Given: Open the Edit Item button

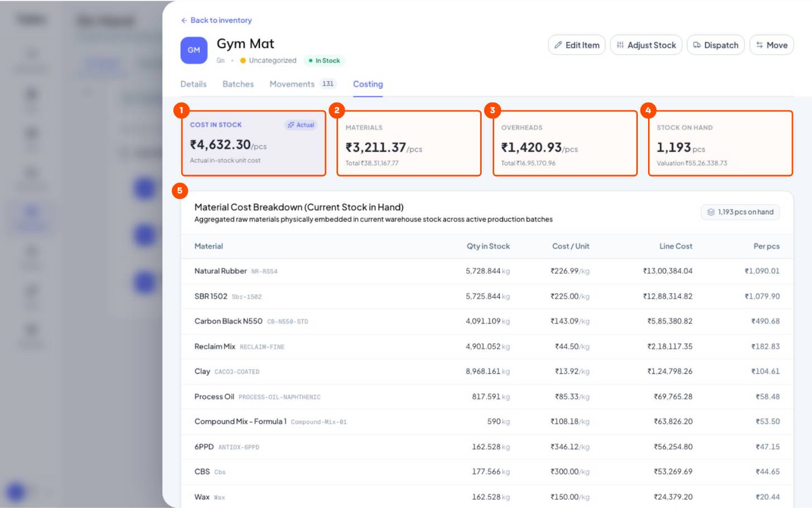Looking at the screenshot, I should pyautogui.click(x=577, y=45).
